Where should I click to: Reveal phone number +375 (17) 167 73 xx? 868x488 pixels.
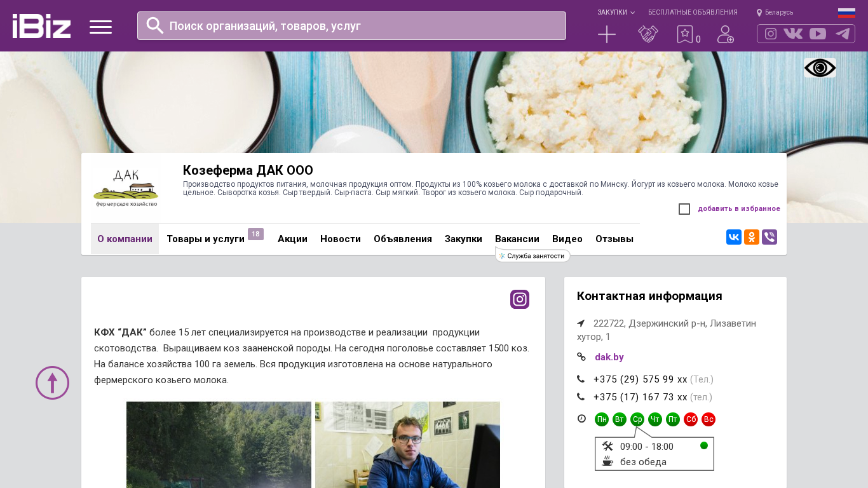[641, 397]
